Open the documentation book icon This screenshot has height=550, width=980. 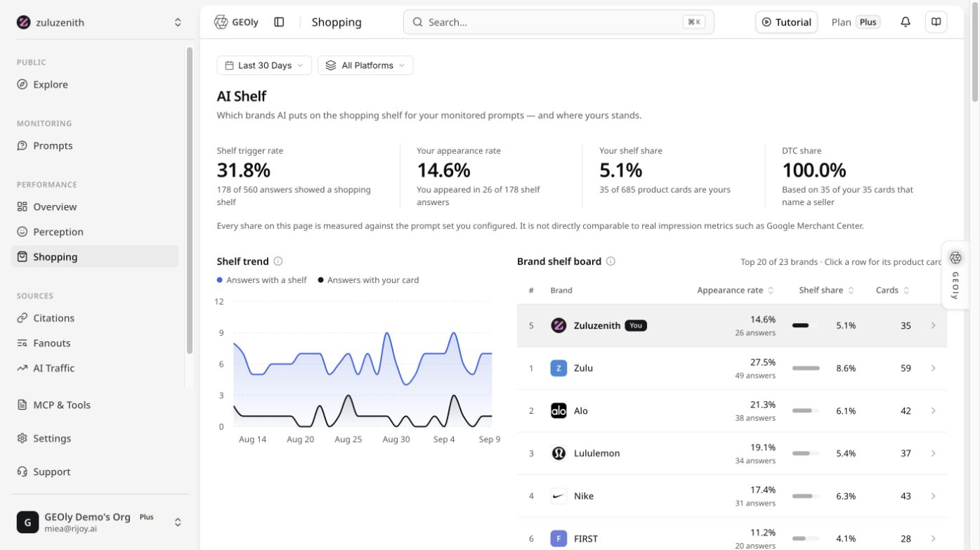[936, 22]
